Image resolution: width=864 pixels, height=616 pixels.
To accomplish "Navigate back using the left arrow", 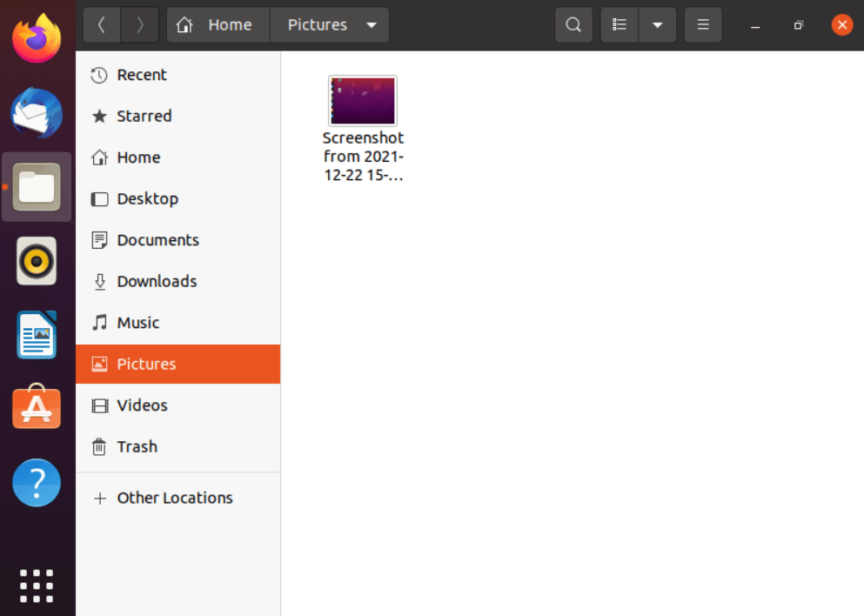I will [101, 24].
